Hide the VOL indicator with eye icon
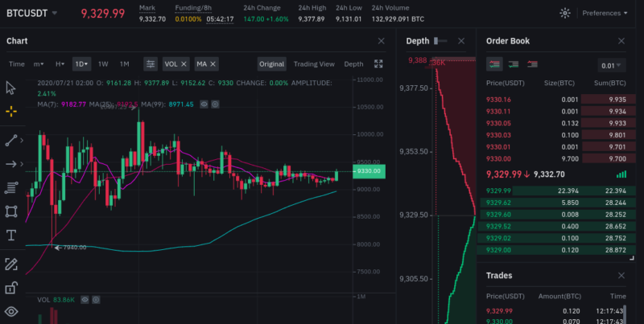 pyautogui.click(x=85, y=300)
